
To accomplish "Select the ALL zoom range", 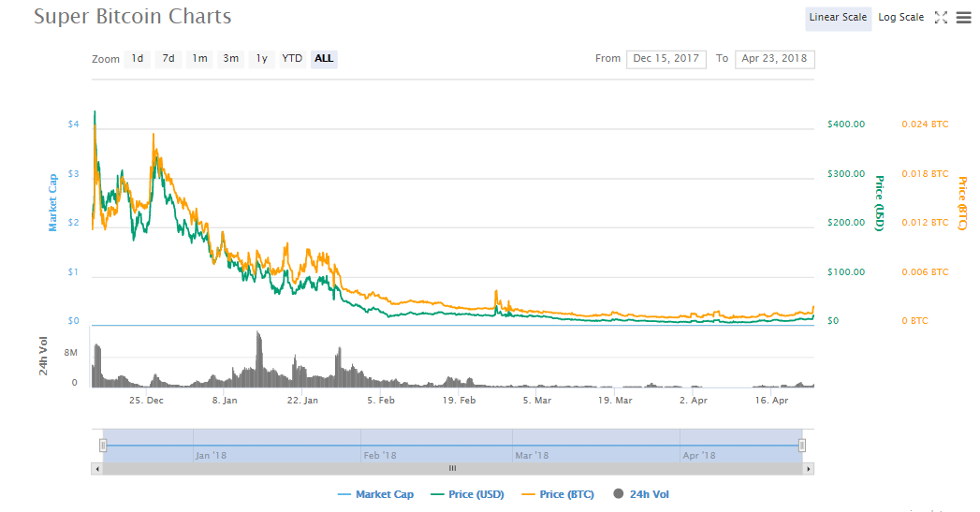I will click(x=324, y=59).
